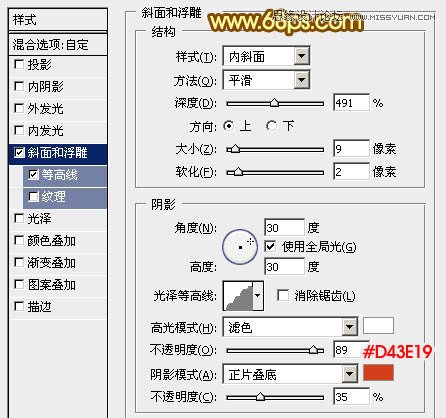The height and width of the screenshot is (418, 446).
Task: Enable the 描边 stroke checkbox
Action: click(x=19, y=306)
